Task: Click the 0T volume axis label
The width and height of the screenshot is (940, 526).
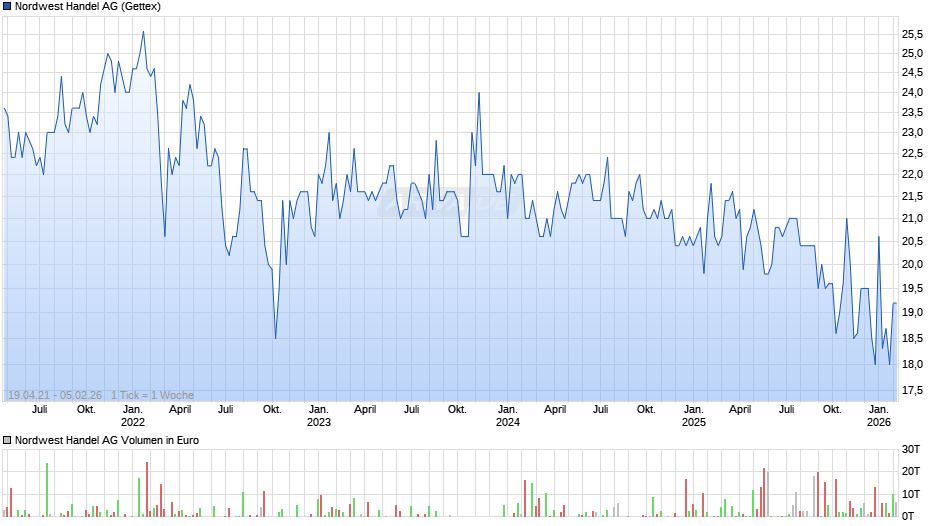Action: pos(908,516)
